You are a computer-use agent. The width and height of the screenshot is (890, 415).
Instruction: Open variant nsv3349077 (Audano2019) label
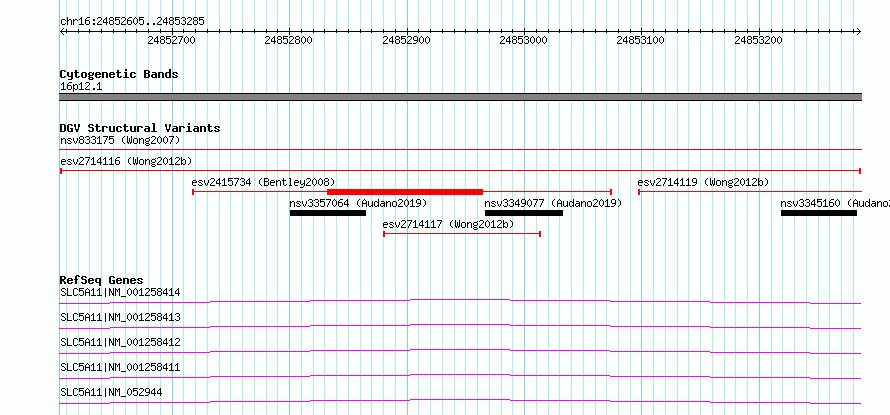tap(553, 203)
